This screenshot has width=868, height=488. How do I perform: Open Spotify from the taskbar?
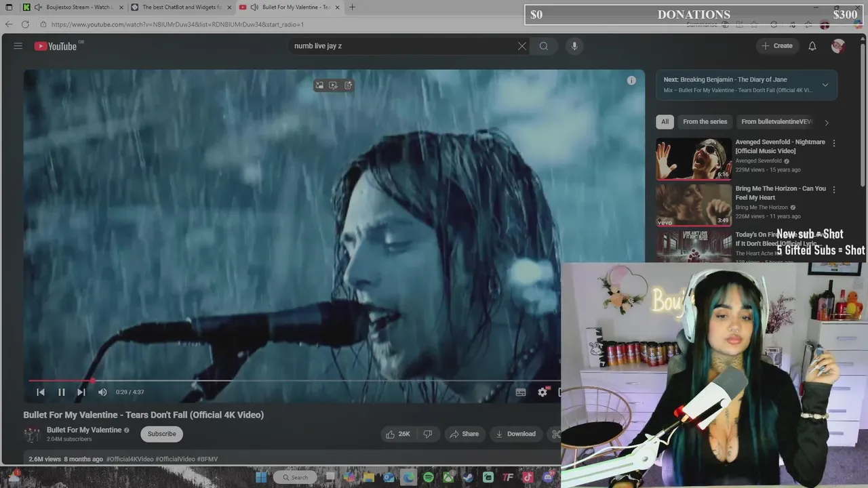pyautogui.click(x=429, y=477)
